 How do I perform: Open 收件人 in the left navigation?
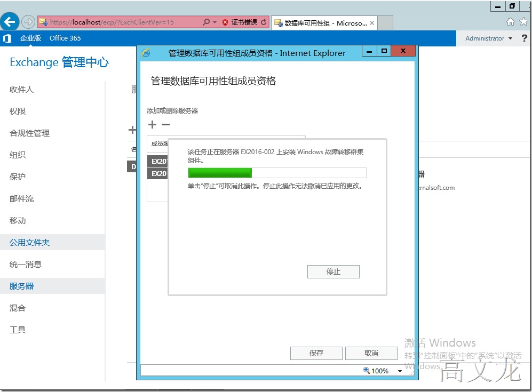22,90
